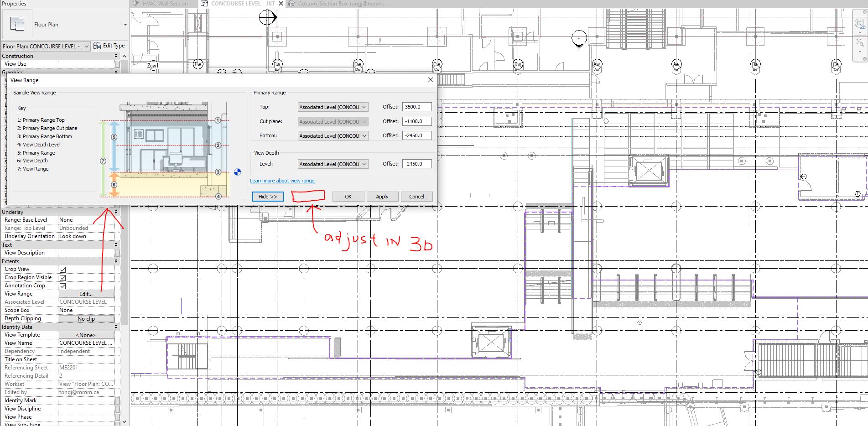Viewport: 868px width, 426px height.
Task: Click the Edit Type icon beside the type selector
Action: 97,45
